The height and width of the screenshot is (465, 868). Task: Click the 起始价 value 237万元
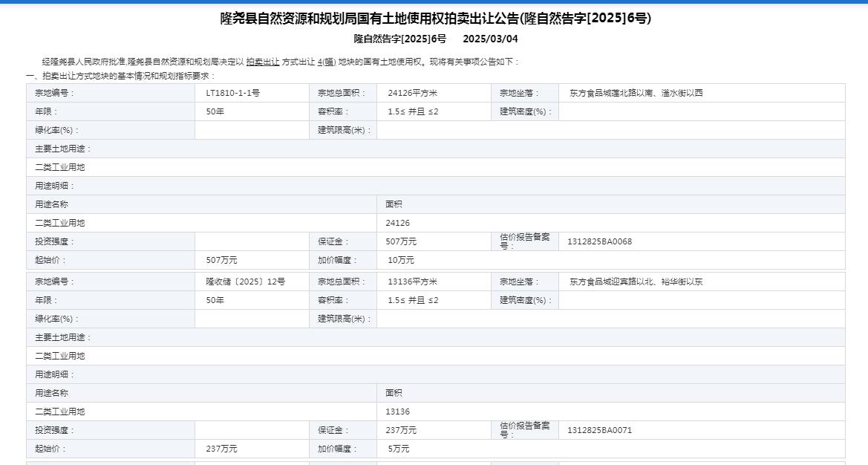221,449
